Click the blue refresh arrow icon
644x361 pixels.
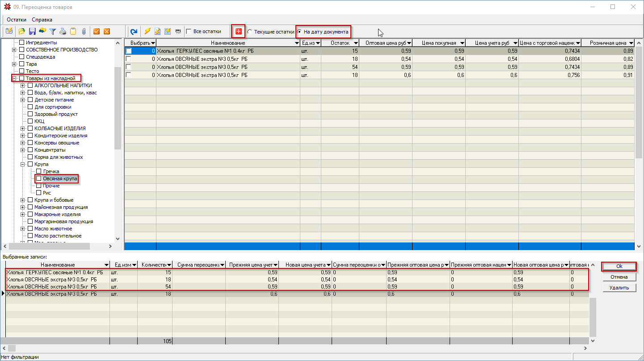tap(134, 31)
